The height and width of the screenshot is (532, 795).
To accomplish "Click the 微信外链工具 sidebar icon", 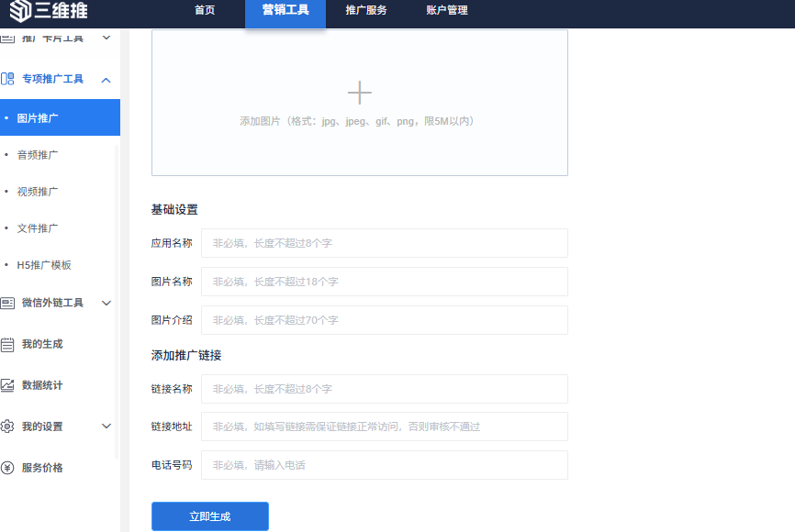I will [x=7, y=303].
